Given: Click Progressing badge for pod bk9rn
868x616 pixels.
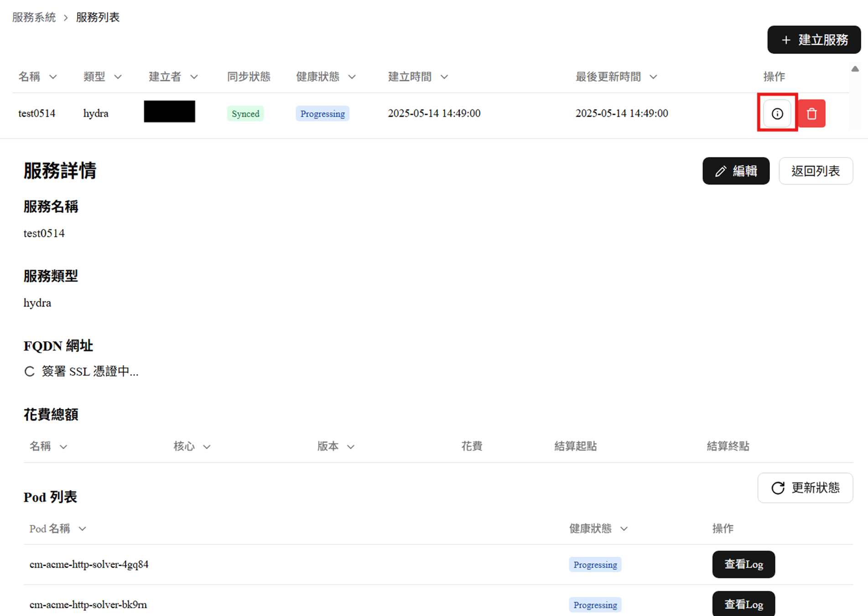Looking at the screenshot, I should tap(595, 605).
